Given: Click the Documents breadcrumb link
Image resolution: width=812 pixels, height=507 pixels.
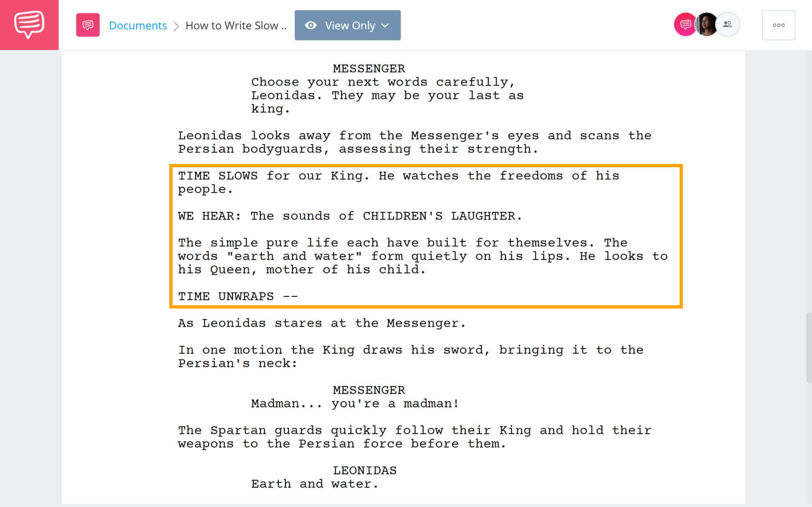Looking at the screenshot, I should click(x=137, y=25).
